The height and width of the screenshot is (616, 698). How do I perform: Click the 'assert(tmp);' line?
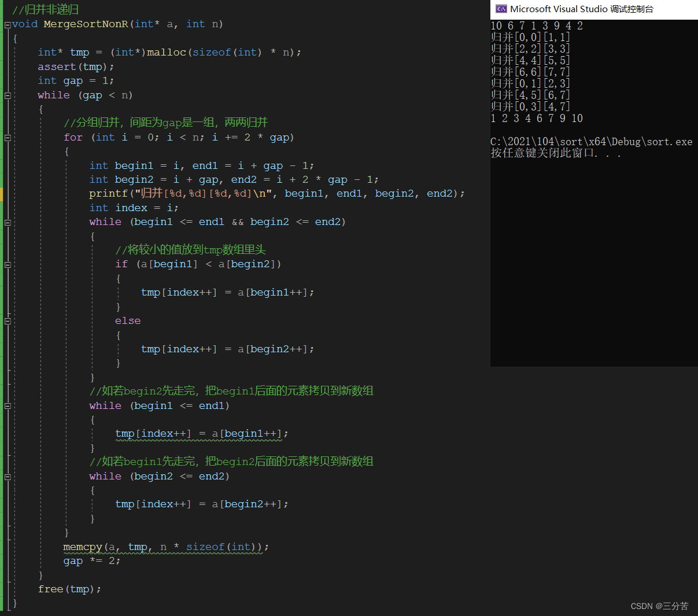point(76,67)
